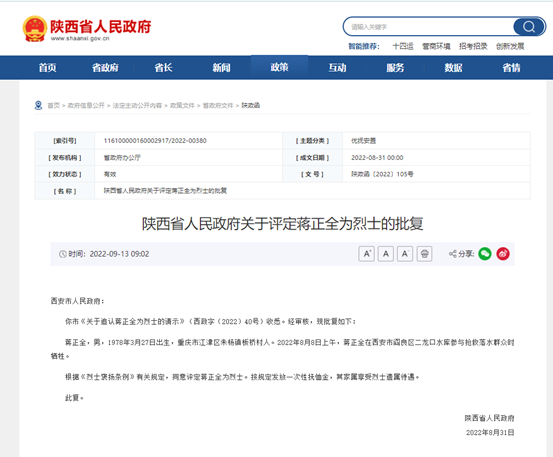
Task: Open the 省长 navigation tab
Action: (x=163, y=67)
